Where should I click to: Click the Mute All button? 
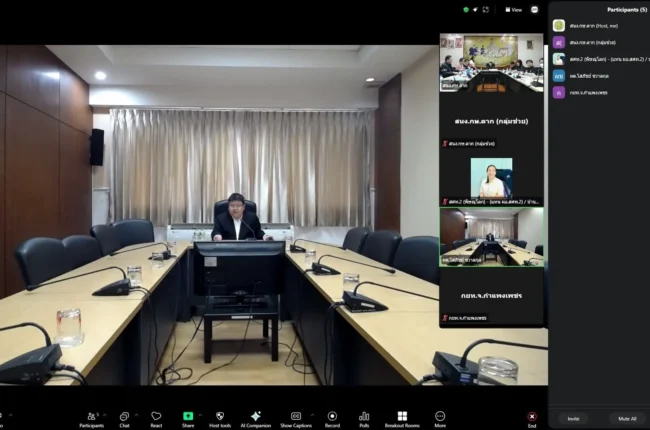point(627,419)
